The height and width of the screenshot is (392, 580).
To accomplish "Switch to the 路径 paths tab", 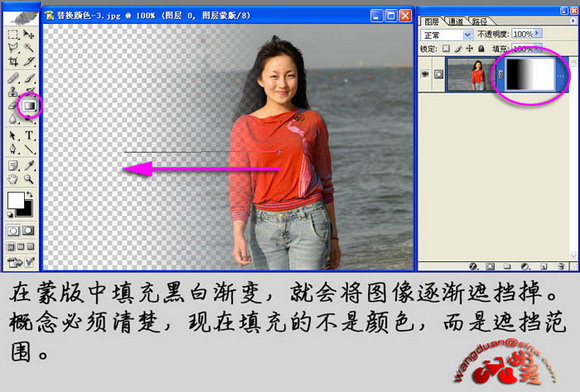I will (x=479, y=21).
